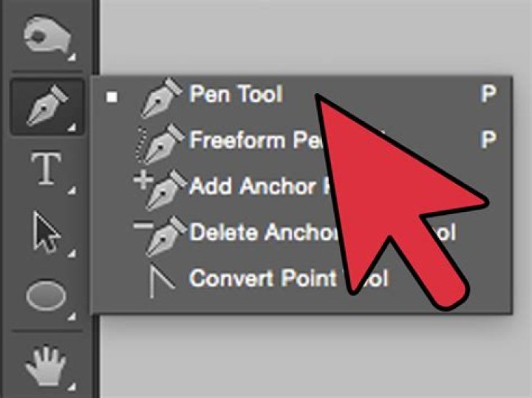Image resolution: width=532 pixels, height=398 pixels.
Task: Click the Add Anchor Point pen icon
Action: click(x=160, y=190)
